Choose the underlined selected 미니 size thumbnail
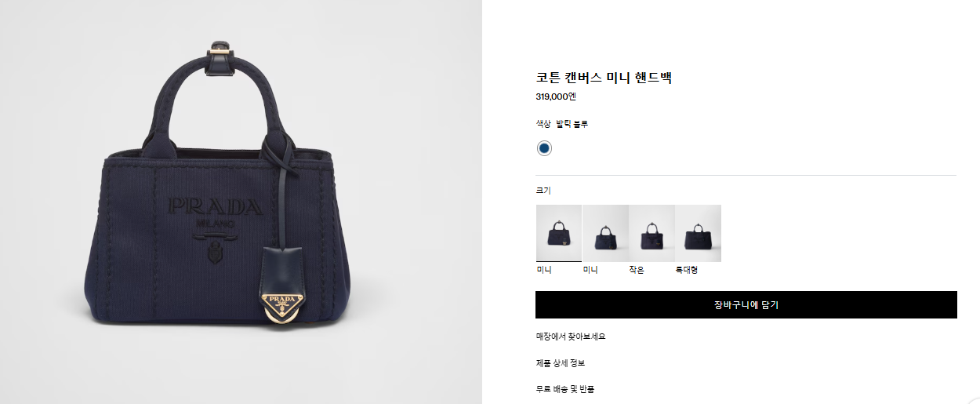Viewport: 980px width, 404px height. click(559, 233)
